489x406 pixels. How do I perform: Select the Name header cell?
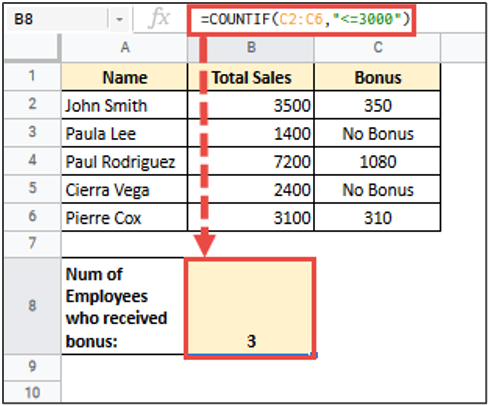125,77
